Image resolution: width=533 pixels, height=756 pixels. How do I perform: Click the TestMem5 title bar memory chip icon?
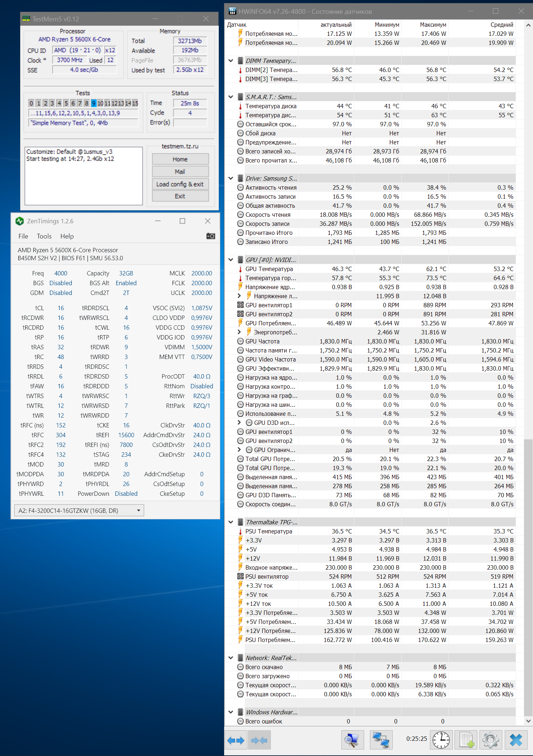click(26, 18)
